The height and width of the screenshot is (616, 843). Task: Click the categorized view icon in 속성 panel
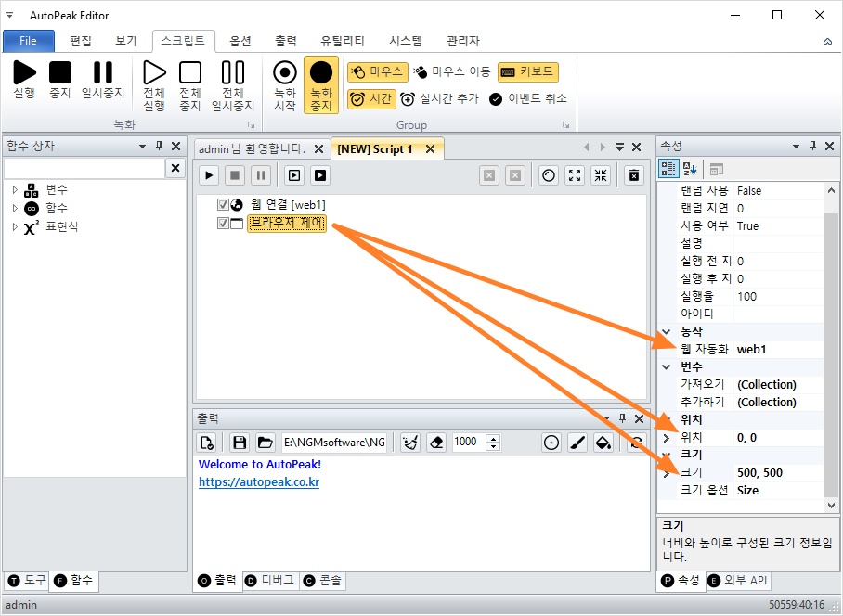click(x=668, y=169)
